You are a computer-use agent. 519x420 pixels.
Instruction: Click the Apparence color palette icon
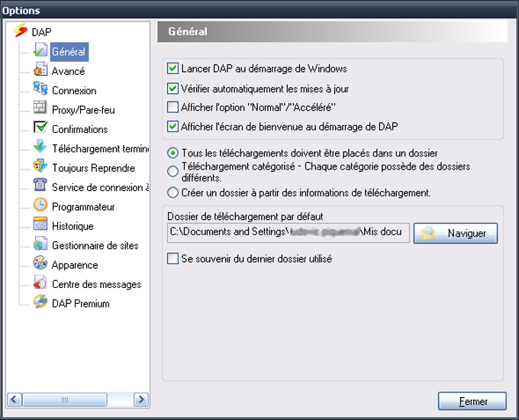coord(40,263)
